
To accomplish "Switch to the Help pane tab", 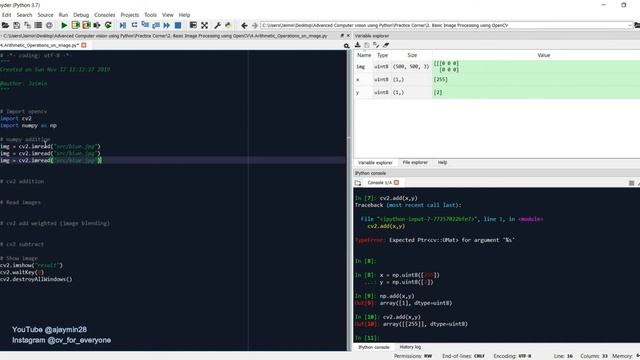I will click(442, 162).
